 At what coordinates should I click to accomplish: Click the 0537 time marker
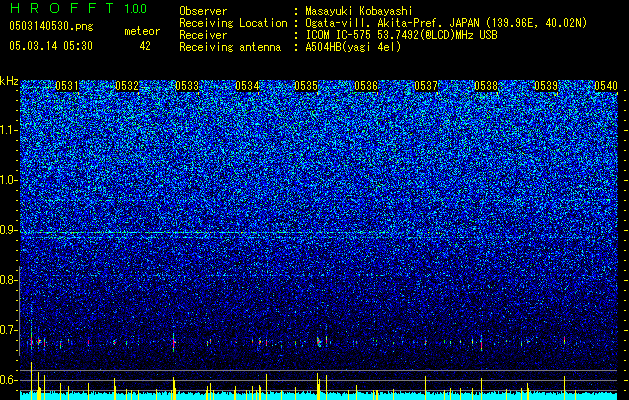pyautogui.click(x=426, y=86)
